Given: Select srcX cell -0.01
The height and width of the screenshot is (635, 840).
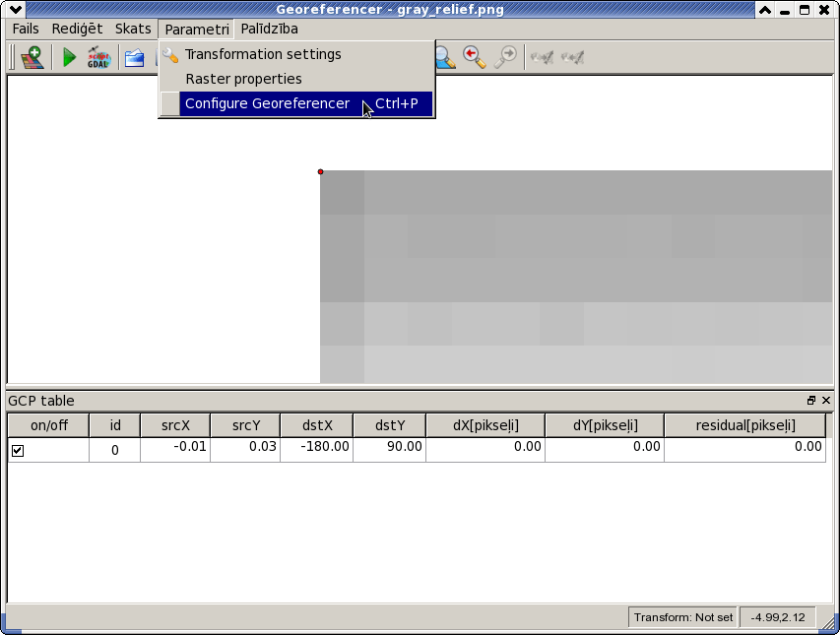Looking at the screenshot, I should tap(175, 450).
